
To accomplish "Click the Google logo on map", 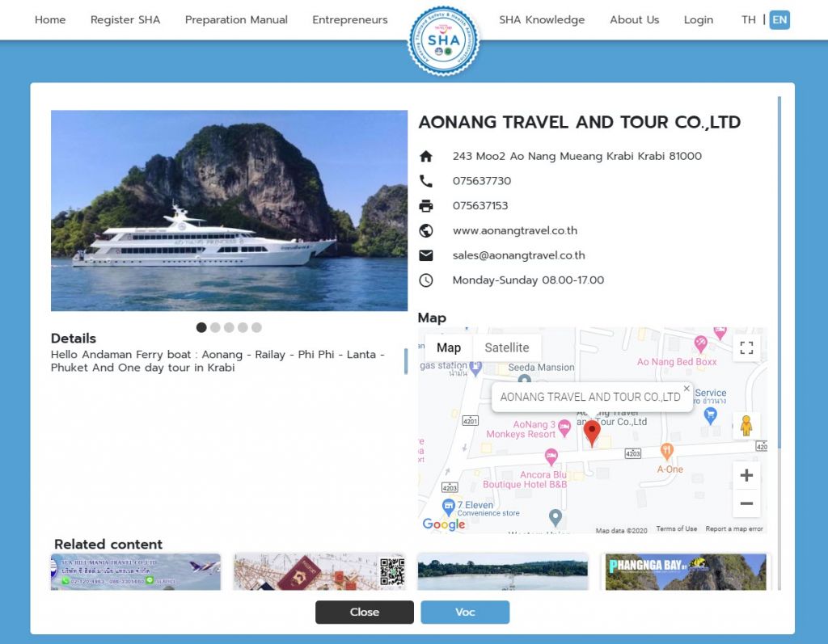I will [444, 524].
